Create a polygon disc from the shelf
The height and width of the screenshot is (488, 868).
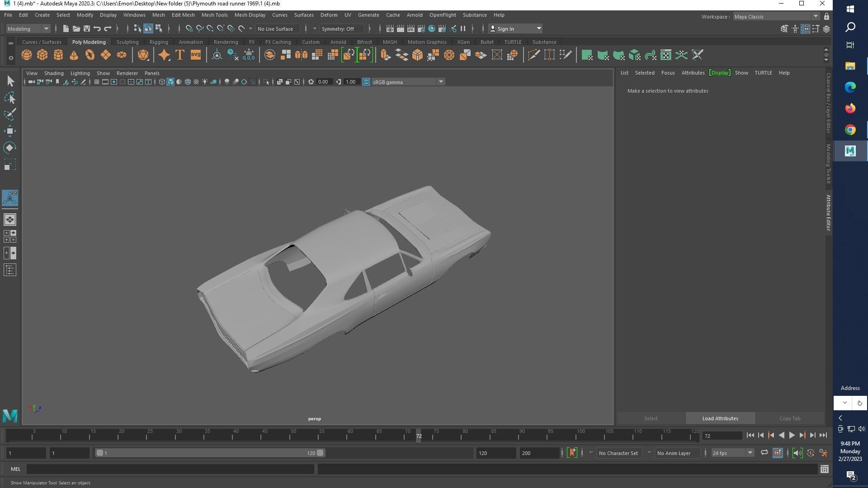122,55
